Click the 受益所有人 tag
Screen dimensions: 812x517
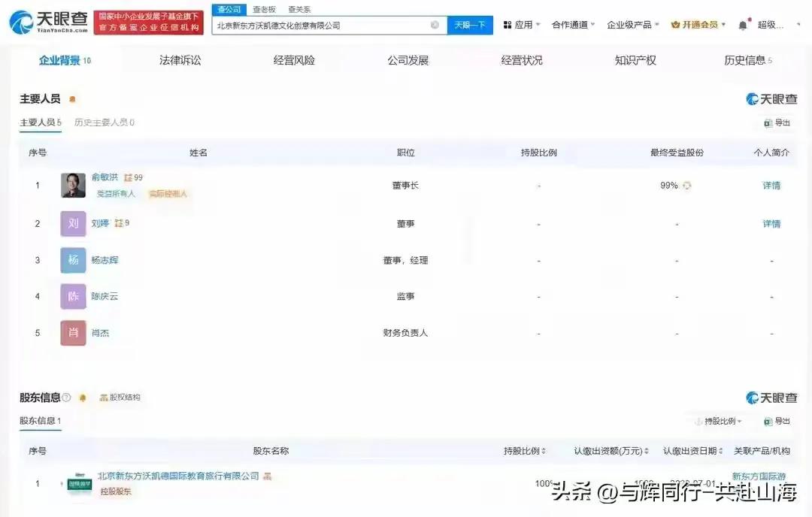116,194
